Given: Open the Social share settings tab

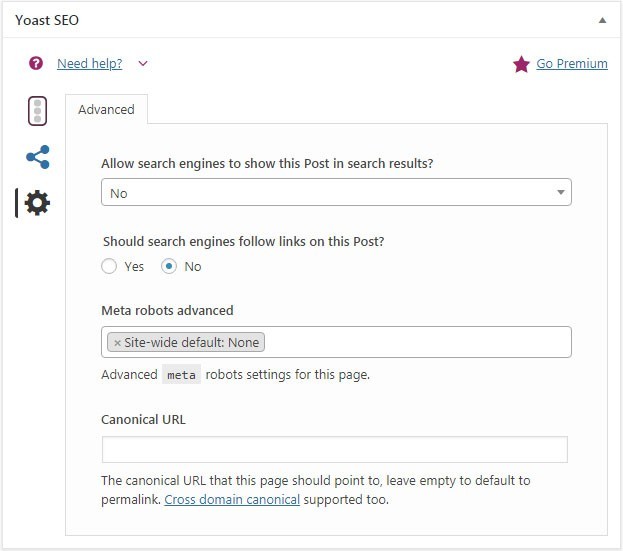Looking at the screenshot, I should coord(38,157).
